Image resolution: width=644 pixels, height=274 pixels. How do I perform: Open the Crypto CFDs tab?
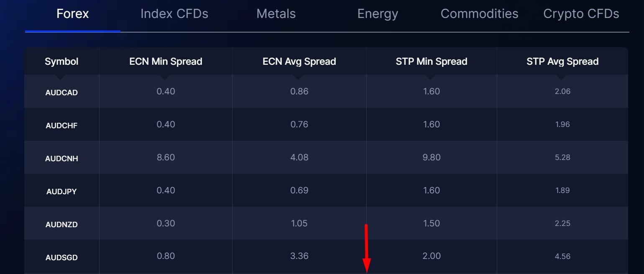pos(581,14)
